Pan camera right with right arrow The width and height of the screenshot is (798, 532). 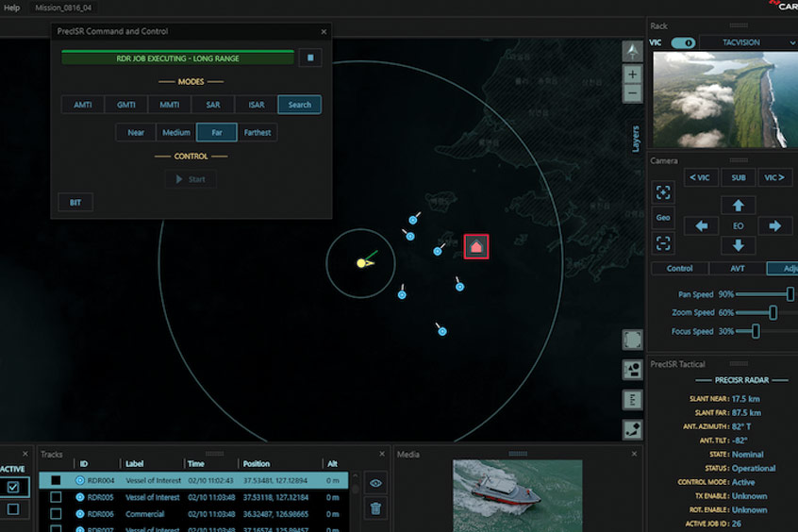tap(774, 225)
